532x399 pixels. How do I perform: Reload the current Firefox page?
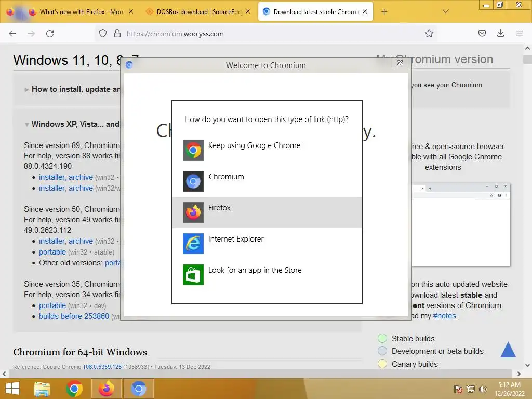[x=50, y=34]
